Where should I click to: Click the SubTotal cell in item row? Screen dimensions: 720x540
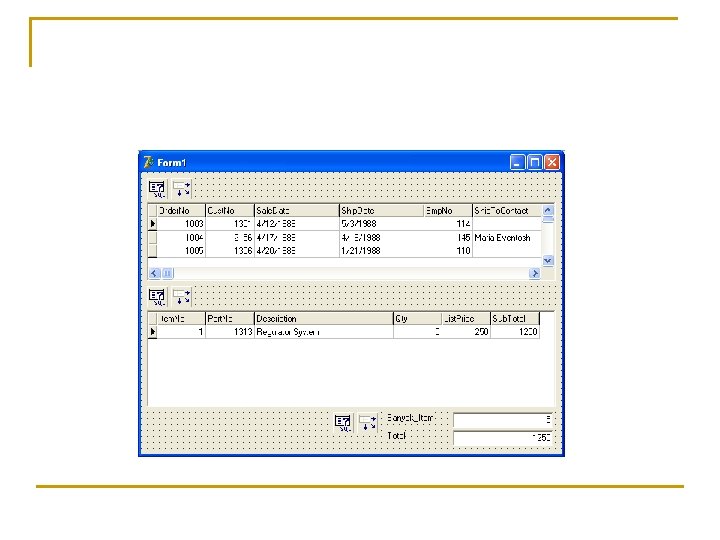pyautogui.click(x=515, y=332)
